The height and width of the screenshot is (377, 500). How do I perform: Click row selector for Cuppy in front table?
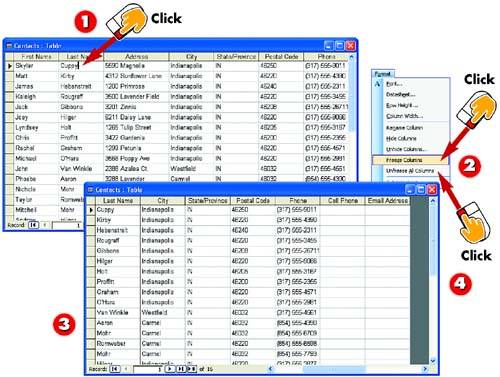point(91,210)
